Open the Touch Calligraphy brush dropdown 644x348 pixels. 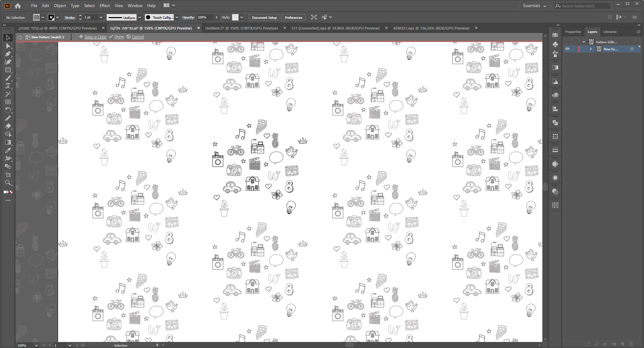(x=177, y=17)
